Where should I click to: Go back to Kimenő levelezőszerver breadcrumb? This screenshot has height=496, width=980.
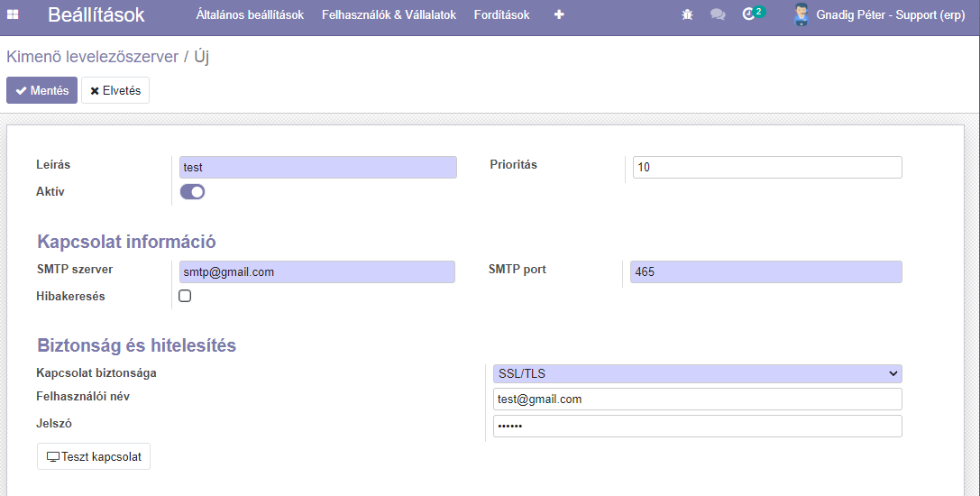[x=93, y=56]
